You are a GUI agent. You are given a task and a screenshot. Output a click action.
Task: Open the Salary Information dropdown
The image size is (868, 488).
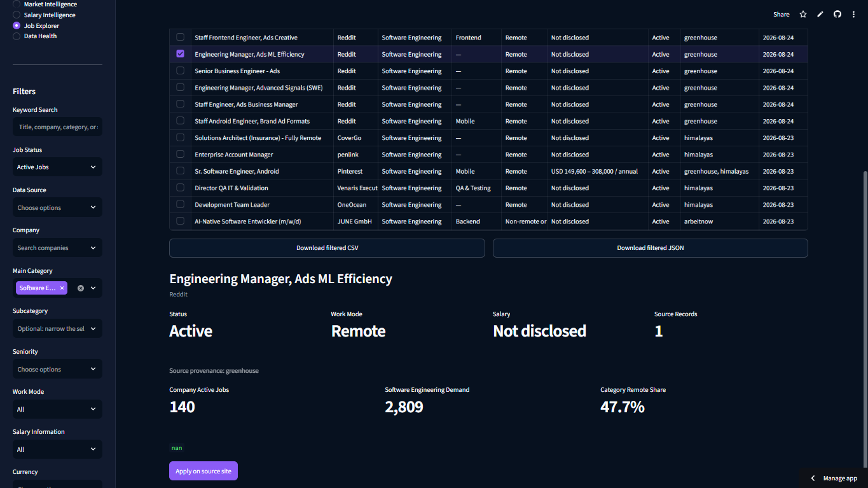coord(57,449)
